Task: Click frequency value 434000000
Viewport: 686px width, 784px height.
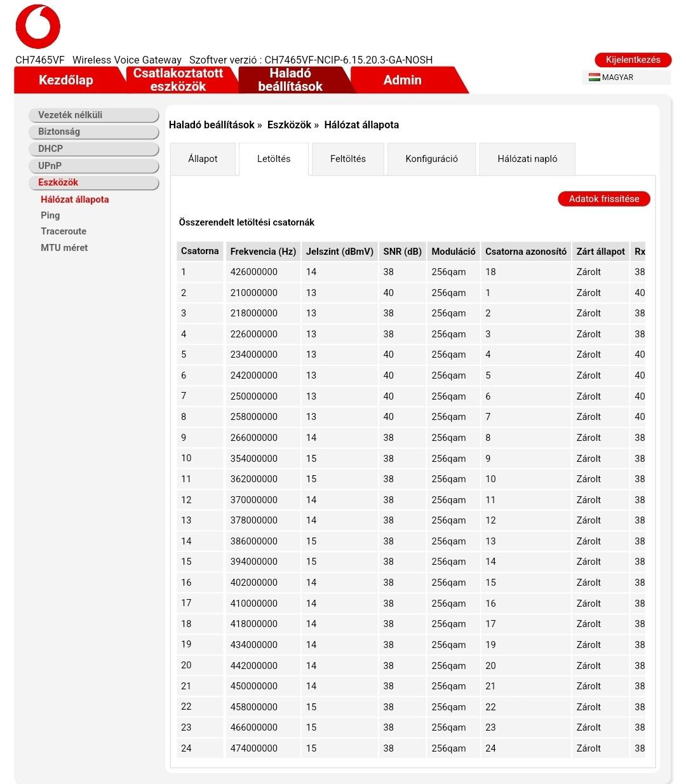Action: 254,645
